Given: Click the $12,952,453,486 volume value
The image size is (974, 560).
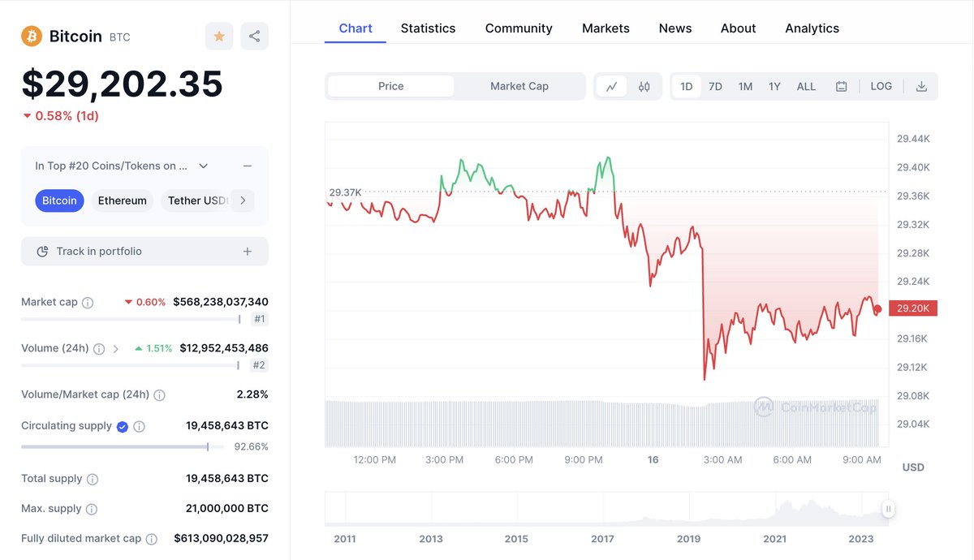Looking at the screenshot, I should [x=224, y=348].
